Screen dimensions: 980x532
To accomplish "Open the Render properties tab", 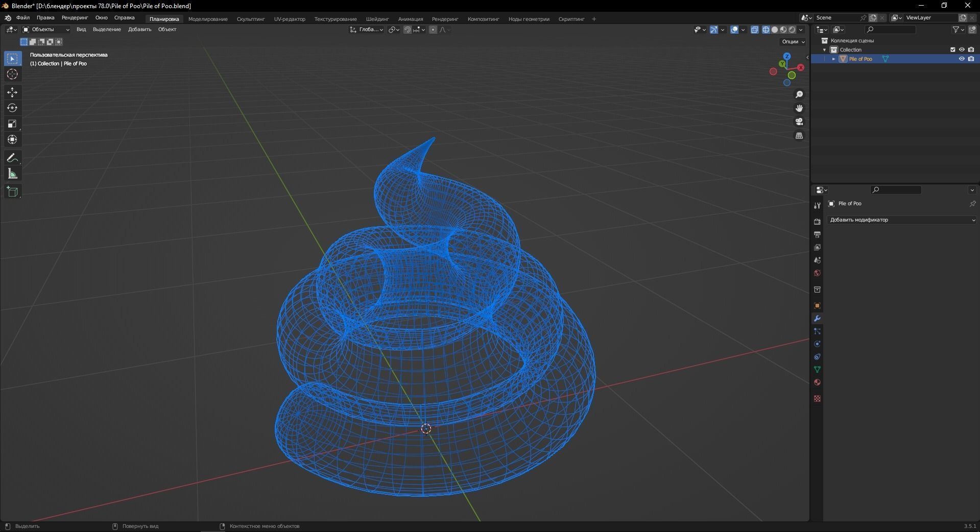I will pyautogui.click(x=817, y=222).
